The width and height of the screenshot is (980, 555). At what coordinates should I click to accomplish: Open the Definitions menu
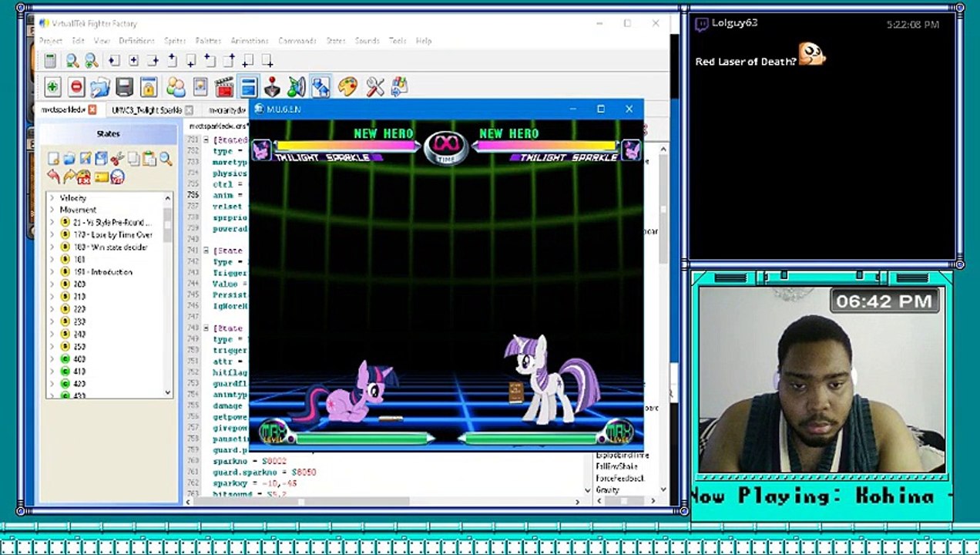point(136,41)
